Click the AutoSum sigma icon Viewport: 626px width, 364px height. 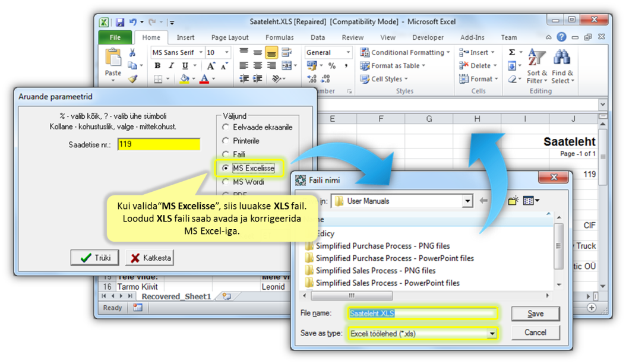[512, 52]
